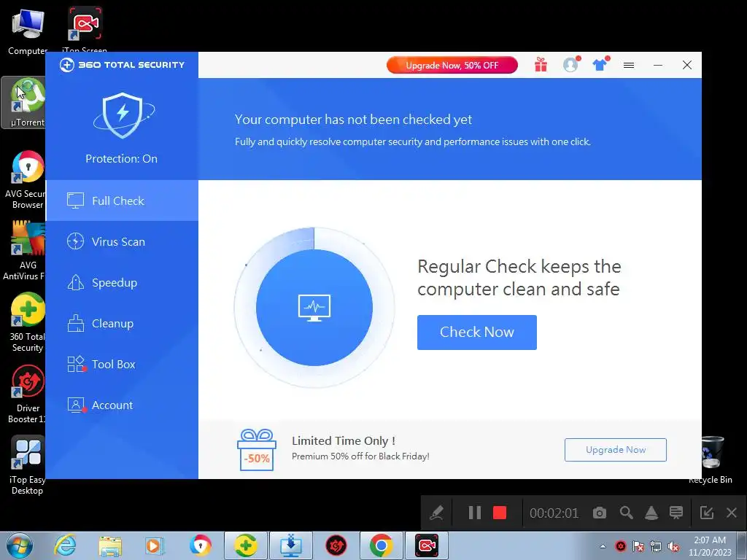Screen dimensions: 747x560
Task: Open the media player taskbar icon
Action: (155, 545)
